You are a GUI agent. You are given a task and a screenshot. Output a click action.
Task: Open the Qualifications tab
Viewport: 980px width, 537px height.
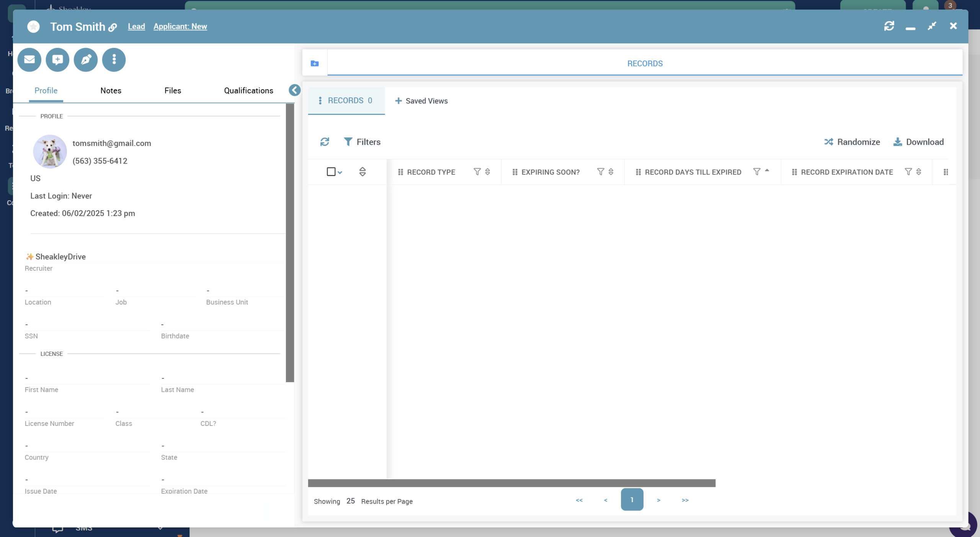point(248,91)
